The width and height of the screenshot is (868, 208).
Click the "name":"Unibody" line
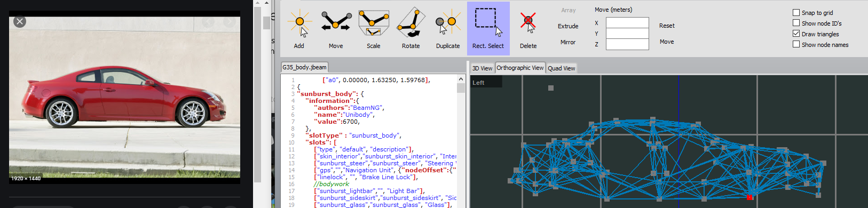(x=344, y=115)
